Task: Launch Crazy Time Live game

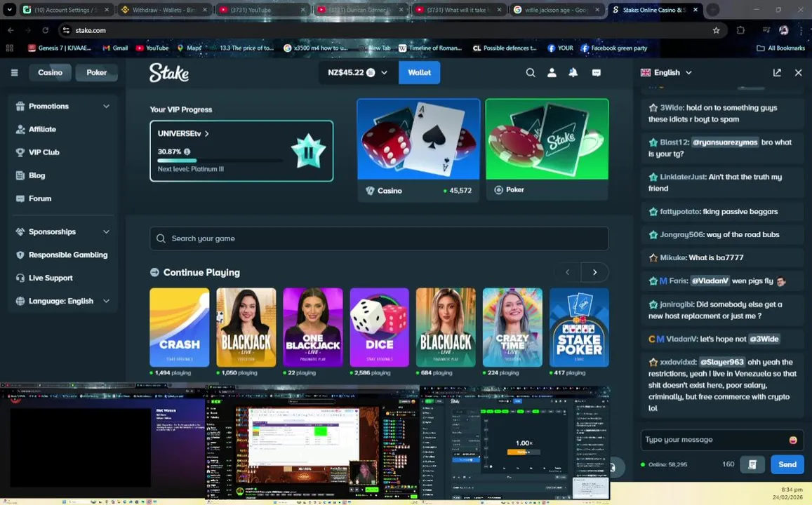Action: [512, 328]
